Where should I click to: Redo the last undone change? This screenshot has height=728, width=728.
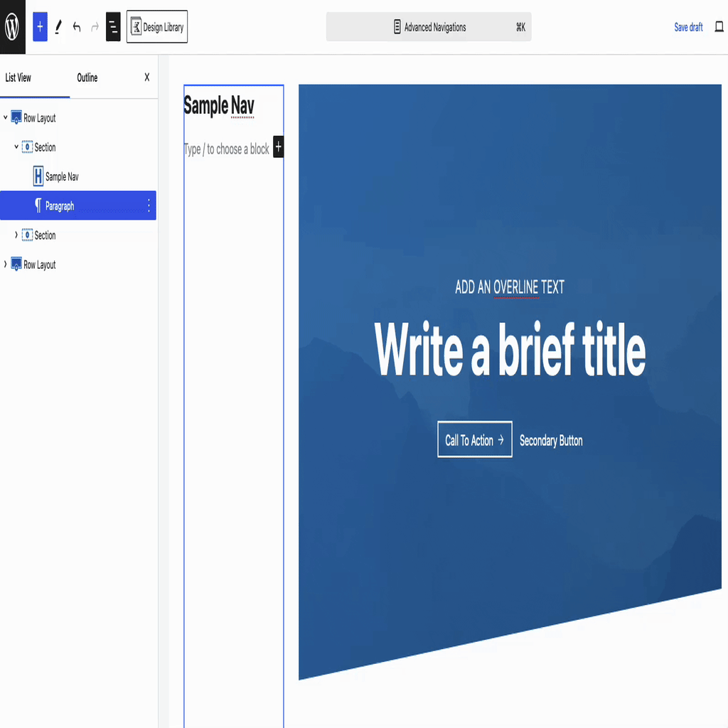pos(95,27)
